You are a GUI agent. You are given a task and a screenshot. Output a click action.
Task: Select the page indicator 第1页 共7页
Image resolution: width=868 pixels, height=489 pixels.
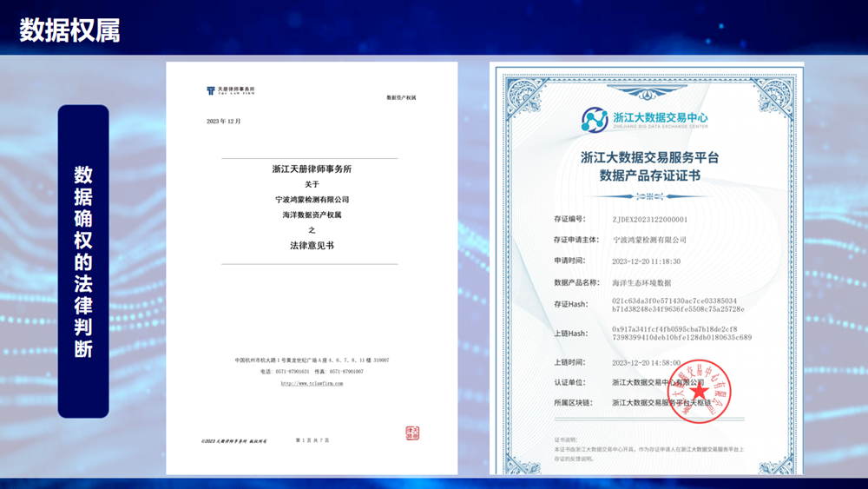click(x=312, y=440)
